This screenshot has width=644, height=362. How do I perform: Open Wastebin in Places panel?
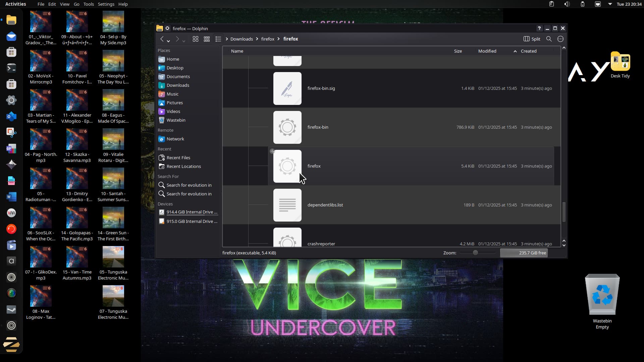pyautogui.click(x=176, y=120)
